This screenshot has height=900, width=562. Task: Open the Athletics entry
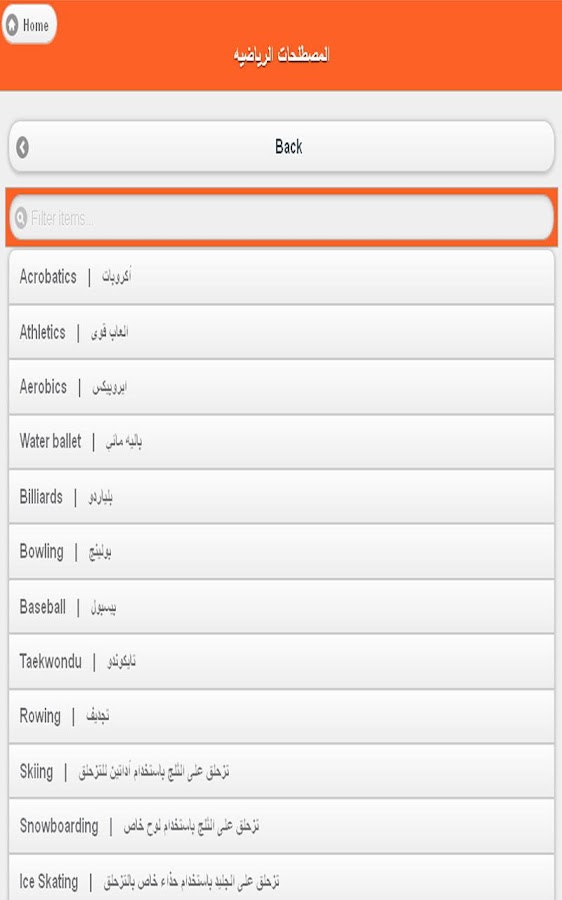[x=281, y=332]
